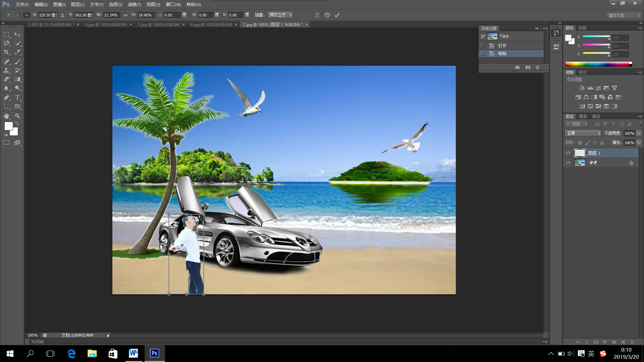Delete current state in History panel
This screenshot has width=644, height=362.
(538, 67)
